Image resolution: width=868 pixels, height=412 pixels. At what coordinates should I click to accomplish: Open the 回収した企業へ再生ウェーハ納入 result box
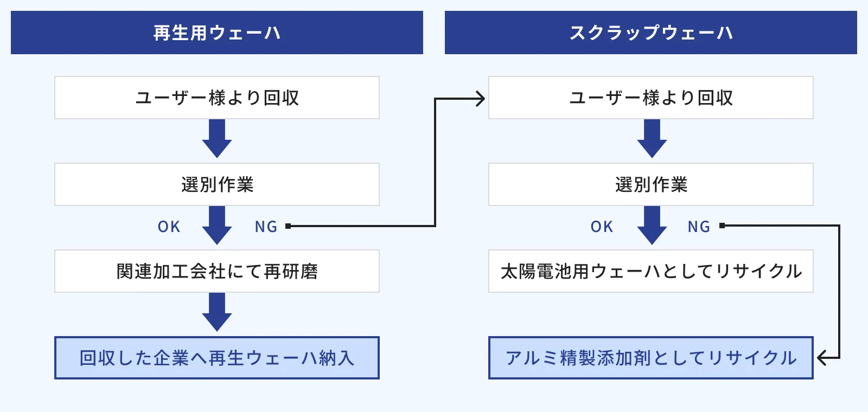point(217,358)
